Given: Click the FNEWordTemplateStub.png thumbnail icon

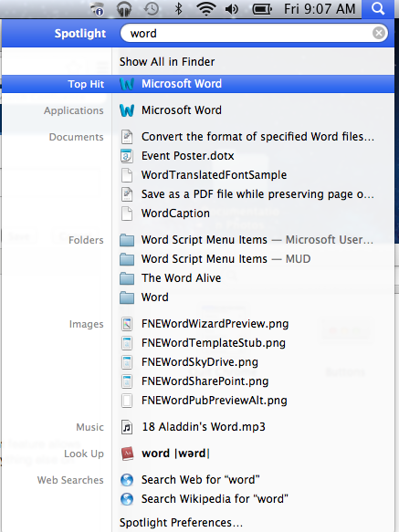Looking at the screenshot, I should [127, 343].
